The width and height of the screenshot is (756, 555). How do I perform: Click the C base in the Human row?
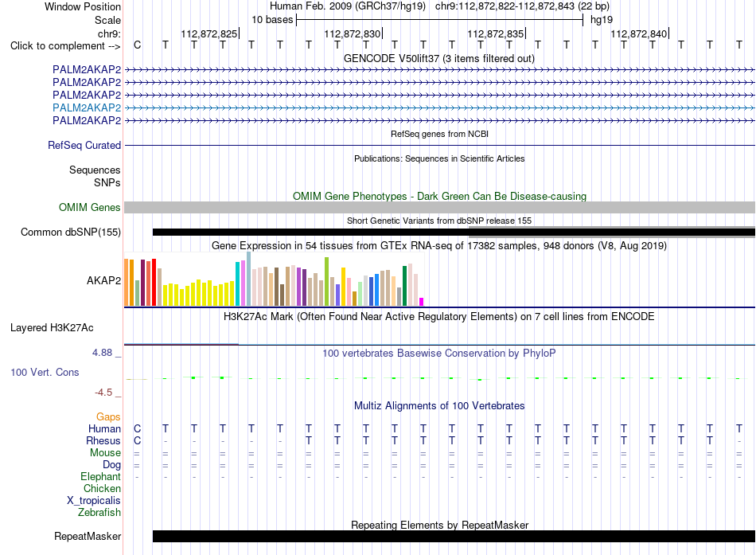coord(138,428)
